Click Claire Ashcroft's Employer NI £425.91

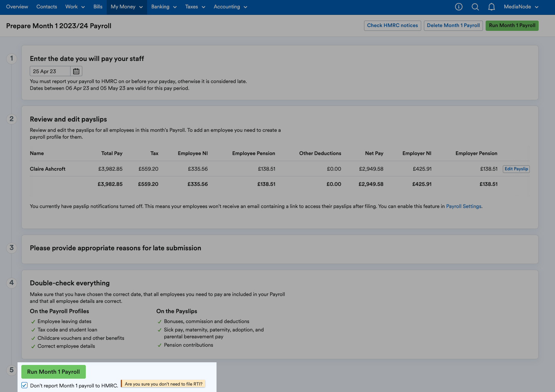click(422, 169)
